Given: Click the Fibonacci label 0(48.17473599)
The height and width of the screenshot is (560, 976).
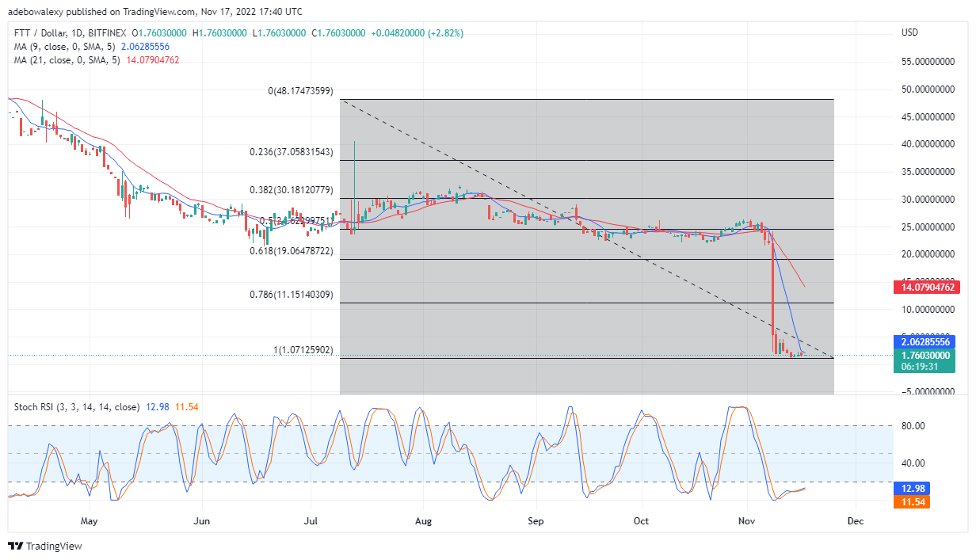Looking at the screenshot, I should pos(299,91).
